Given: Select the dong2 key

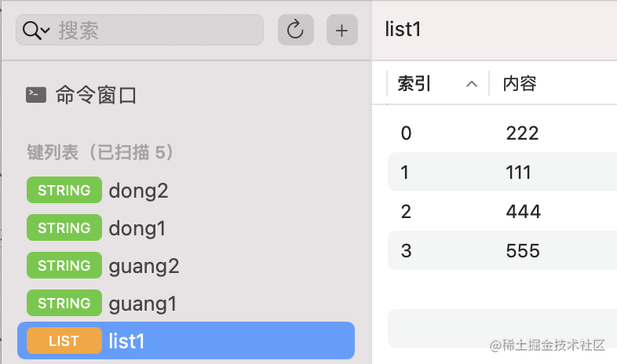Looking at the screenshot, I should pos(139,191).
